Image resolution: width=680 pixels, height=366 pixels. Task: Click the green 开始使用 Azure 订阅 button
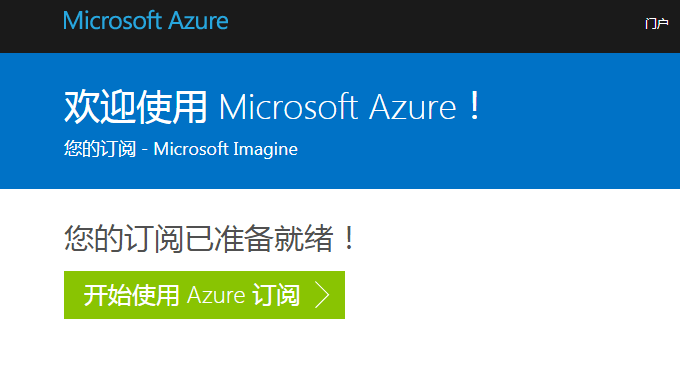(204, 295)
